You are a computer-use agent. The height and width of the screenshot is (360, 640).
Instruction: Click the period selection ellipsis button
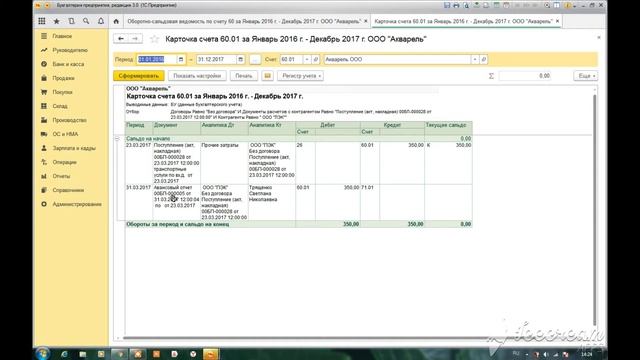click(255, 60)
